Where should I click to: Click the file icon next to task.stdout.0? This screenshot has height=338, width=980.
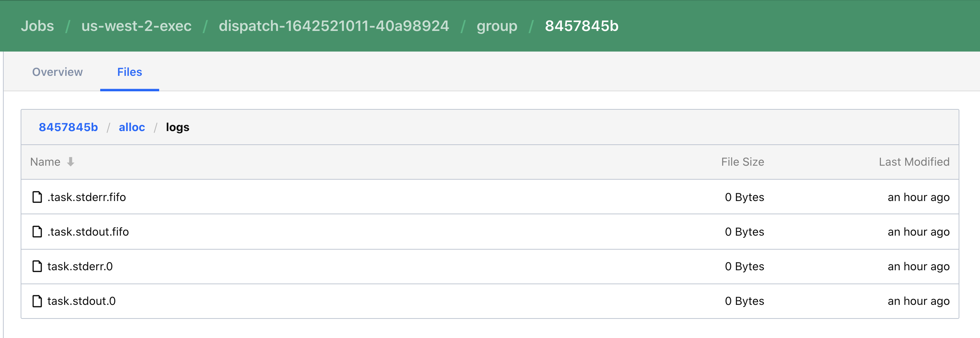(x=37, y=301)
